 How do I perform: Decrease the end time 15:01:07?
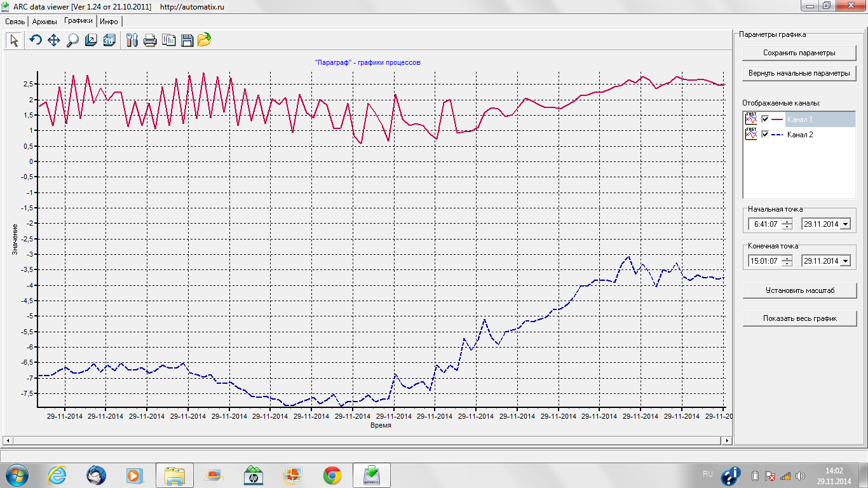[787, 264]
